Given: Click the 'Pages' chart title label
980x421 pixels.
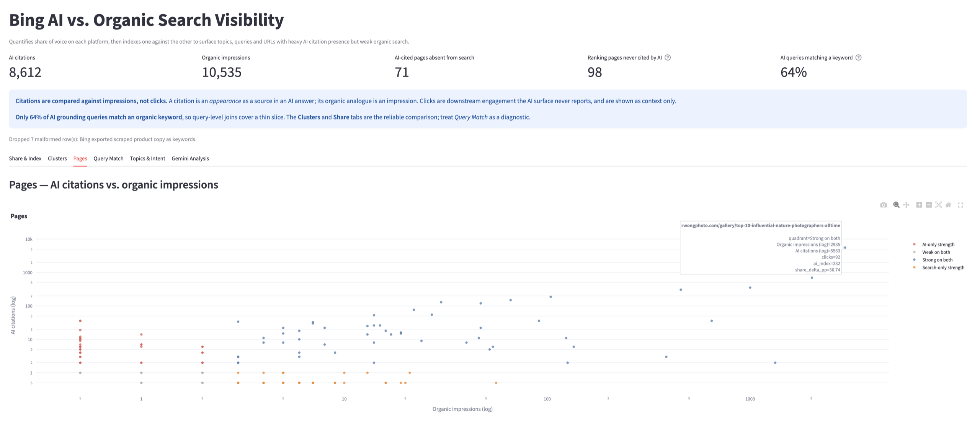Looking at the screenshot, I should (x=19, y=216).
